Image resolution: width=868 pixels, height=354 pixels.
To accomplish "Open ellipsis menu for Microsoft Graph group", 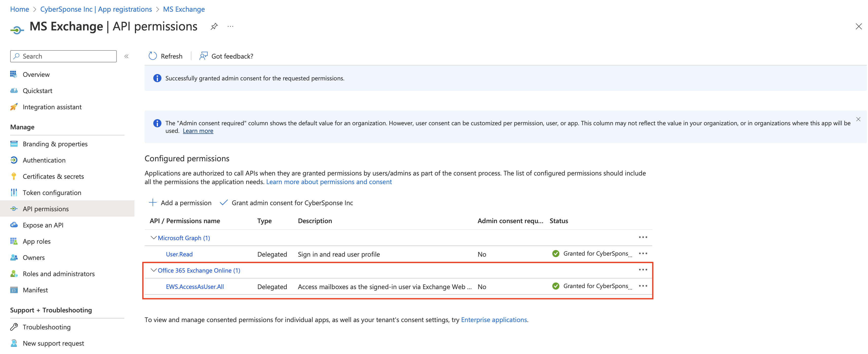I will click(643, 237).
